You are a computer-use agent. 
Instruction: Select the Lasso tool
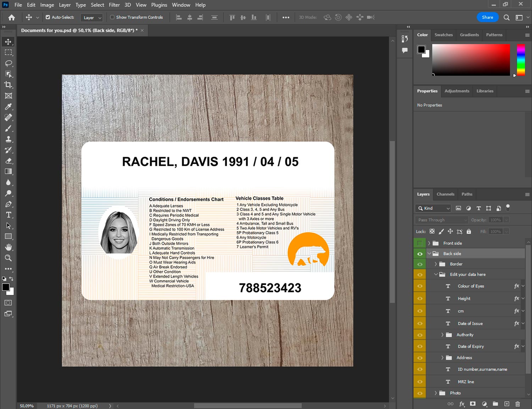coord(8,63)
